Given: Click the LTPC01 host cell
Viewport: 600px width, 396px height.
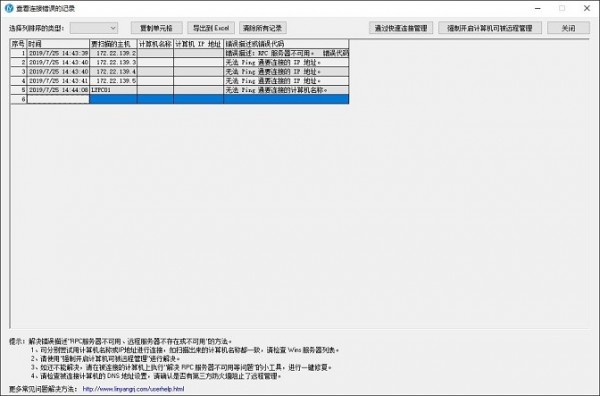Looking at the screenshot, I should click(x=113, y=90).
